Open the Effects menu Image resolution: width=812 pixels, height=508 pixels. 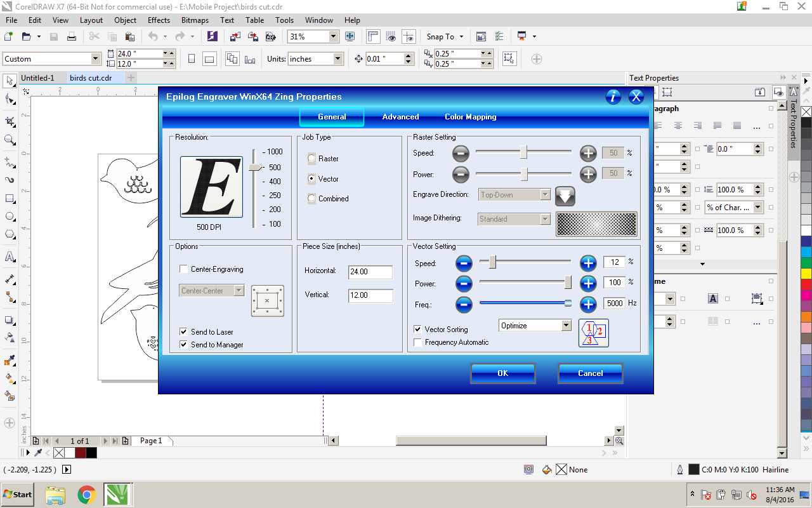click(159, 20)
